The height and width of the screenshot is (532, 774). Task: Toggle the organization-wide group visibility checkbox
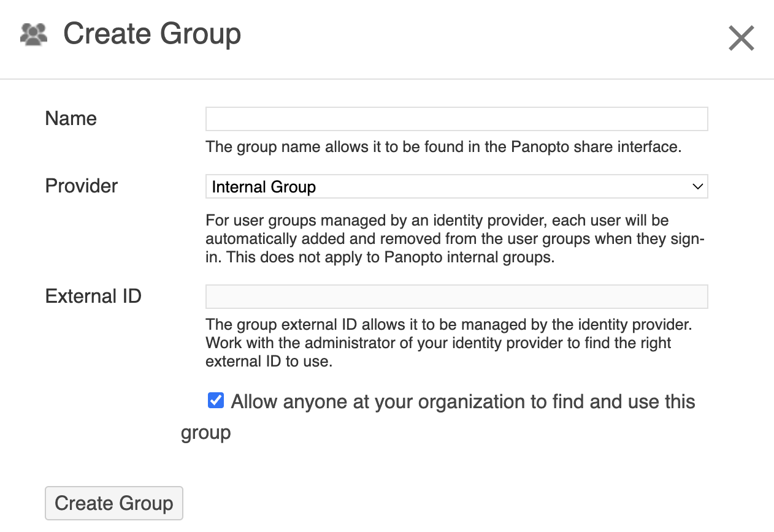pyautogui.click(x=215, y=400)
